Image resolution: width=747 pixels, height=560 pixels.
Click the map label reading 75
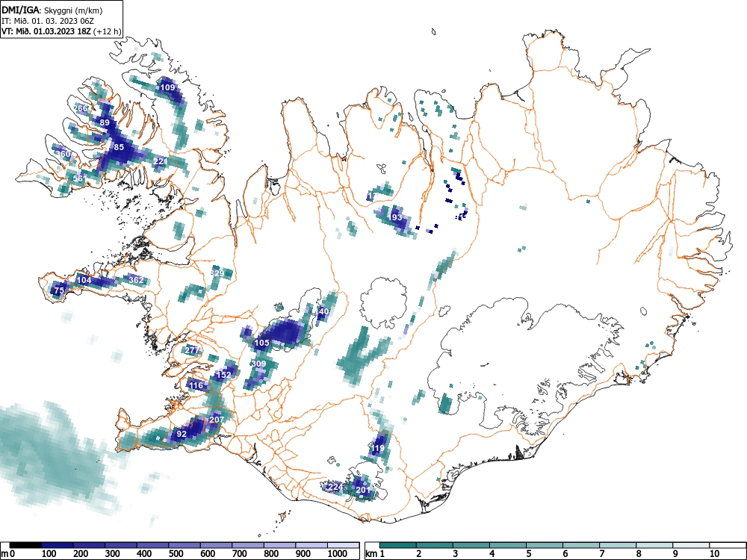(x=59, y=290)
